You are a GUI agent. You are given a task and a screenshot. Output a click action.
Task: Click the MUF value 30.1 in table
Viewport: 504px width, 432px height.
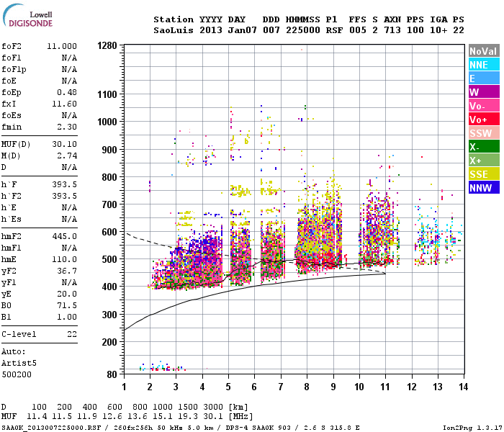click(x=213, y=417)
